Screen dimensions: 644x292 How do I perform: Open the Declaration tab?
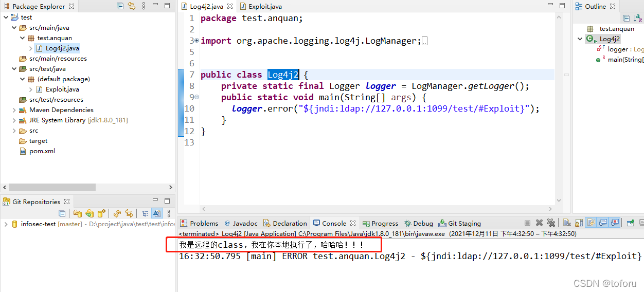285,223
